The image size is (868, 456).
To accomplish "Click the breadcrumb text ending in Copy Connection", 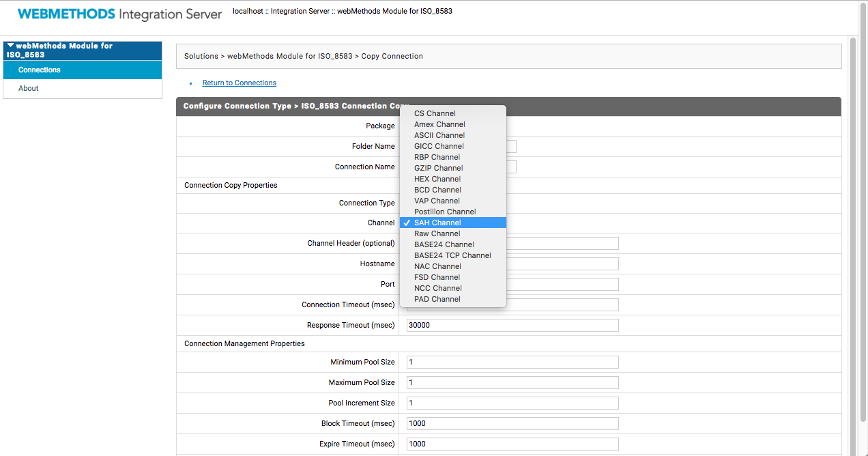I will click(304, 56).
